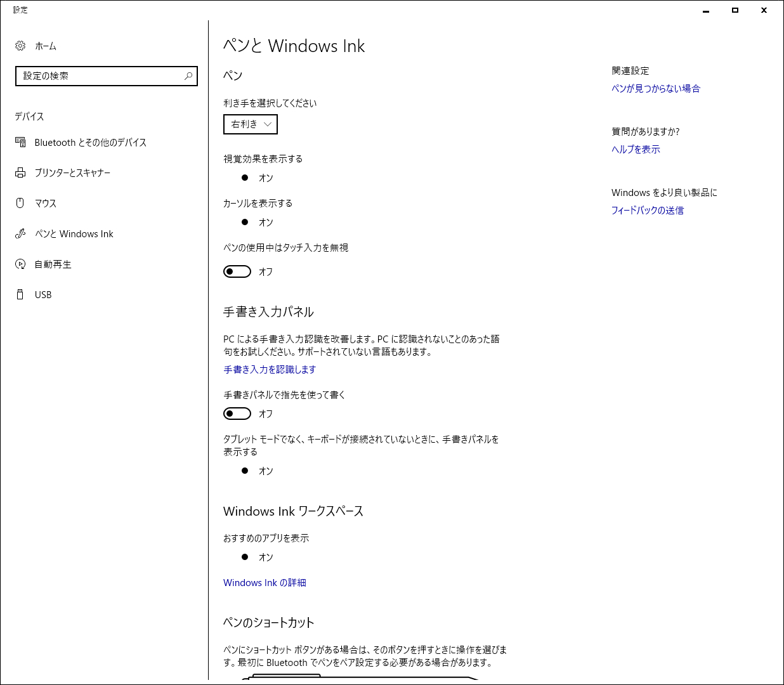Viewport: 784px width, 685px height.
Task: Click ペンが見つからない場合 link
Action: (656, 88)
